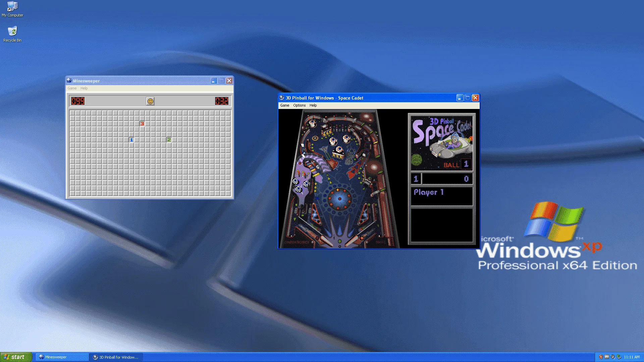Click the revealed green 2 cell in Minesweeper
Viewport: 644px width, 362px height.
(169, 140)
